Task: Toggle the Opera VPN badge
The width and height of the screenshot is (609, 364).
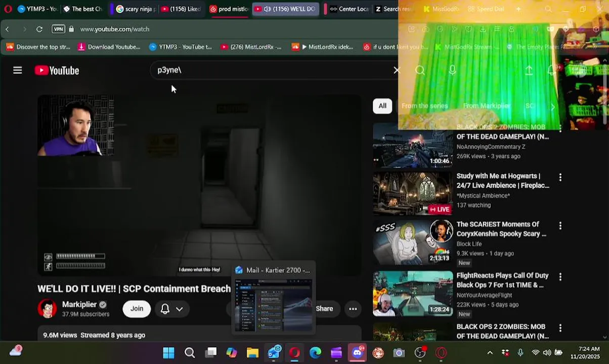Action: coord(59,29)
